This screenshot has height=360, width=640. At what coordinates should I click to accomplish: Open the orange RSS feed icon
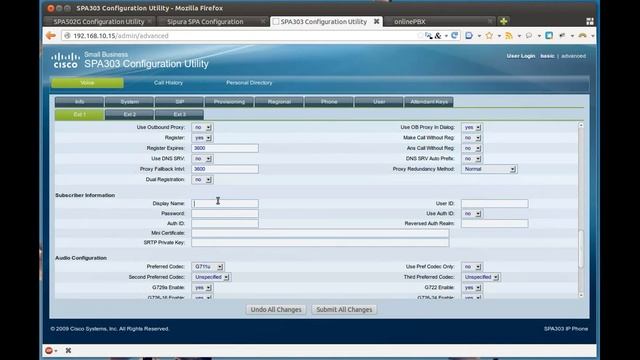click(x=509, y=36)
